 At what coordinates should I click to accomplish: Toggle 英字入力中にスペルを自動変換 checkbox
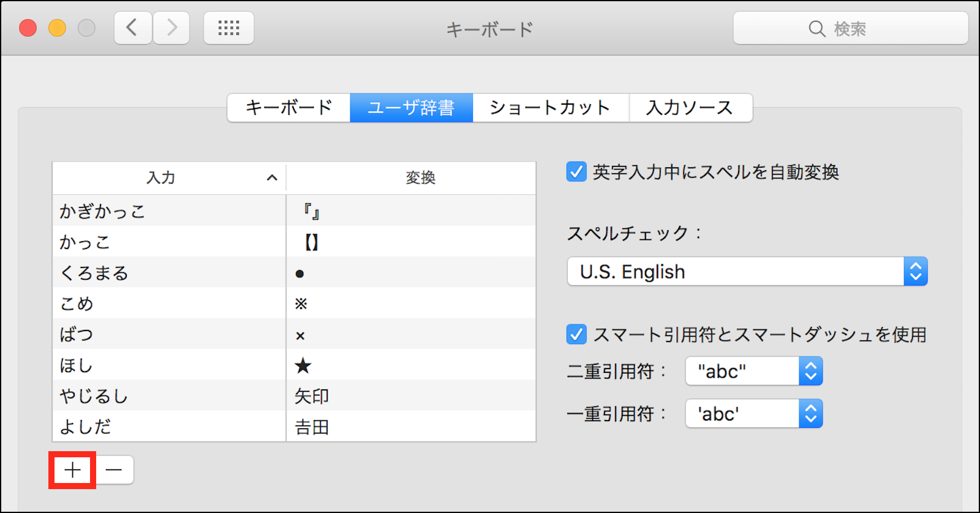(576, 172)
